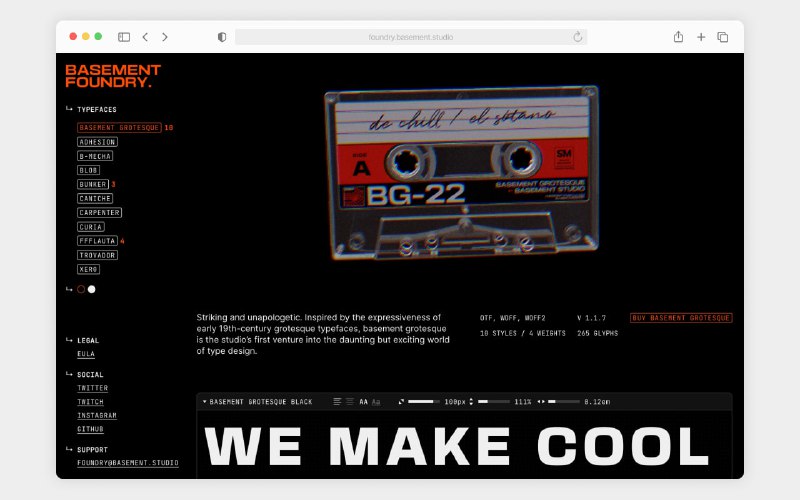The image size is (800, 500).
Task: Adjust the 111% line height slider
Action: 494,402
